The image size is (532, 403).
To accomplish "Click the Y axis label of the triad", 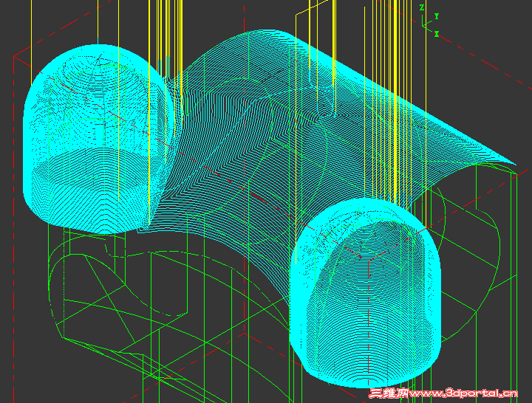I will tap(437, 16).
